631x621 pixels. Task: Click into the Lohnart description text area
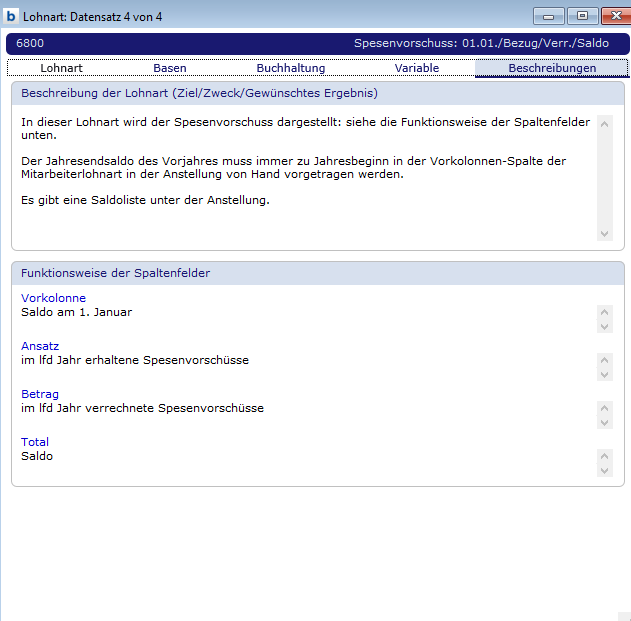300,175
